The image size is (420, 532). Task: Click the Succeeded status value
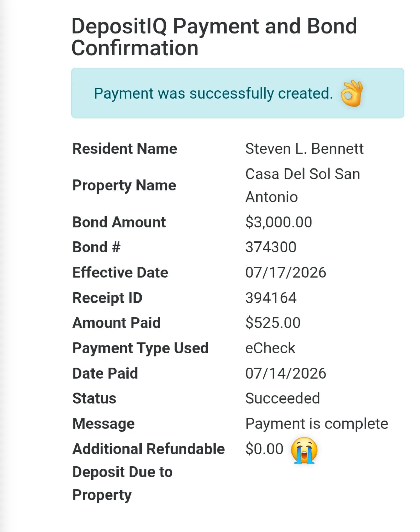(x=283, y=398)
